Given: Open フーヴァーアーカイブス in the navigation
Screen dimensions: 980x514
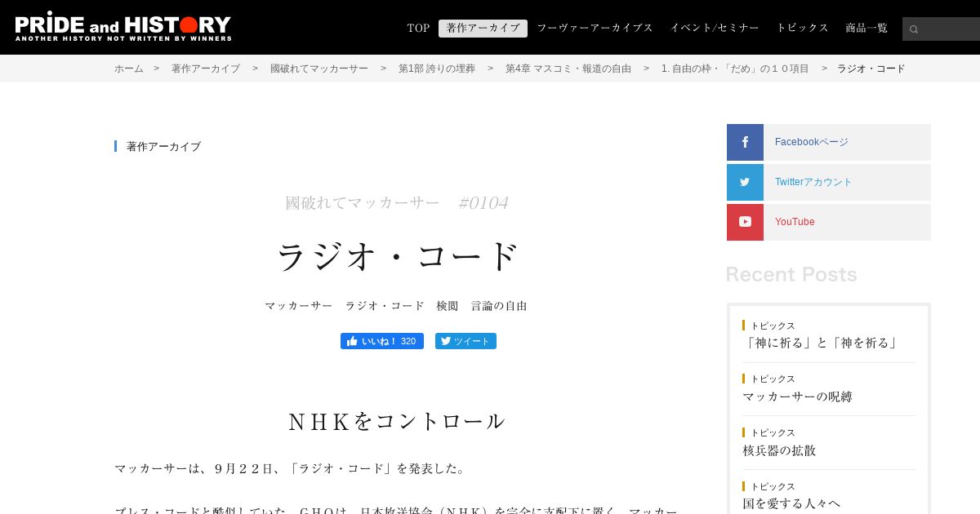Looking at the screenshot, I should (x=595, y=29).
